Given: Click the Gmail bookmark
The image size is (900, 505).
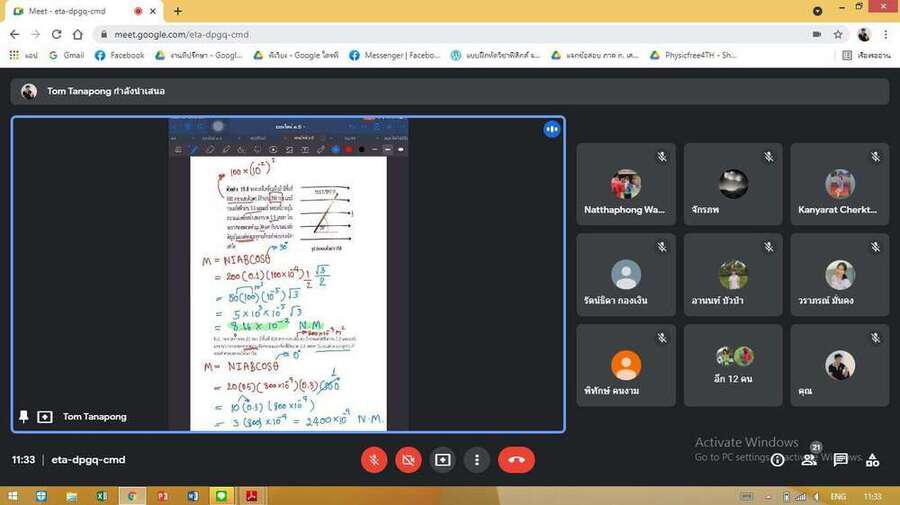Looking at the screenshot, I should [66, 56].
